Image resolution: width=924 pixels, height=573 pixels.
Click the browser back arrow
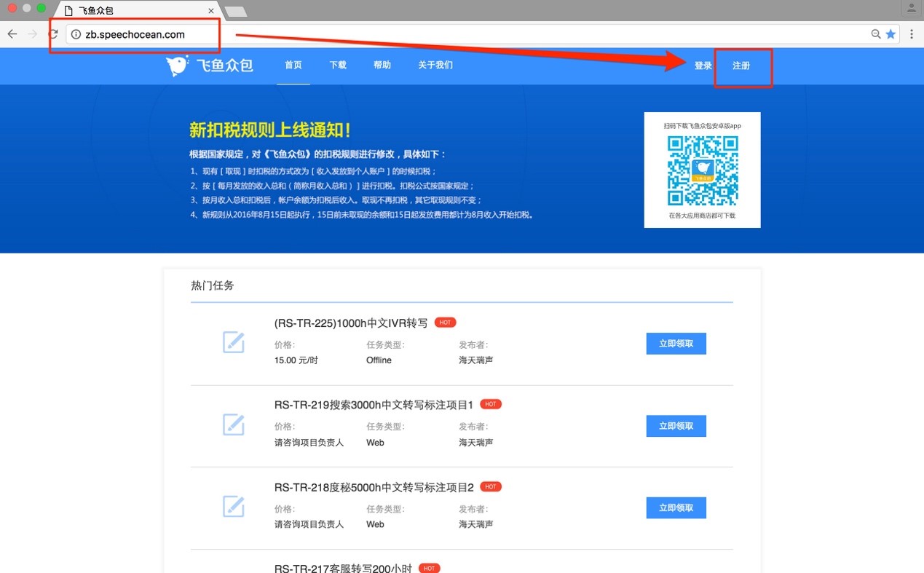click(x=12, y=34)
